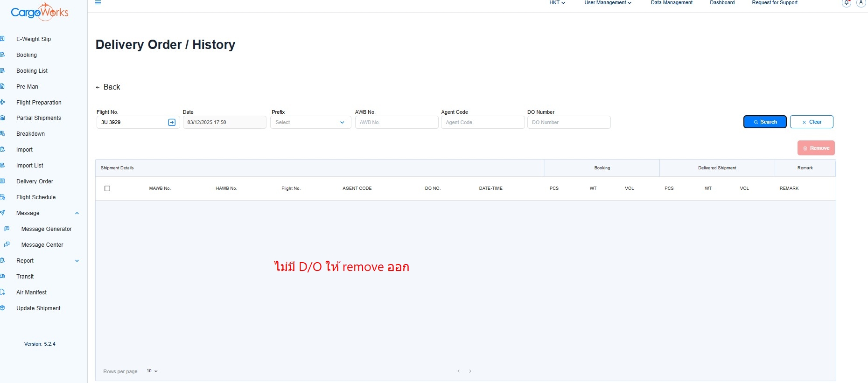Open the Dashboard menu item
The width and height of the screenshot is (868, 383).
click(722, 3)
